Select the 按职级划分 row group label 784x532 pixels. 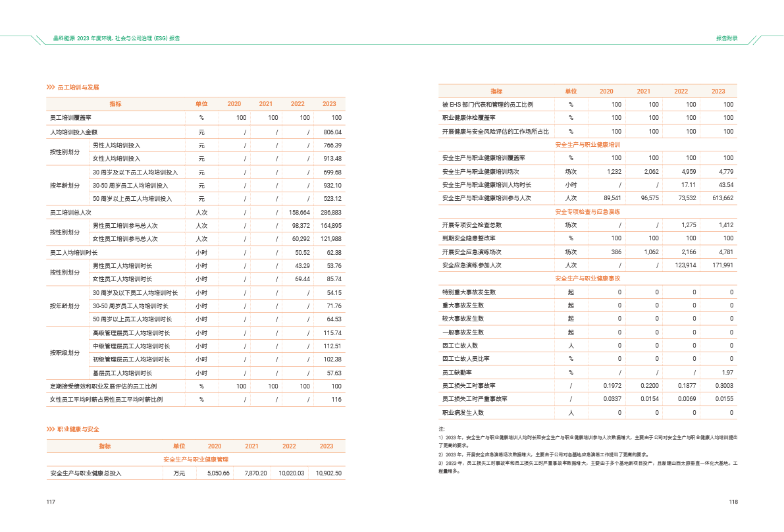(65, 353)
